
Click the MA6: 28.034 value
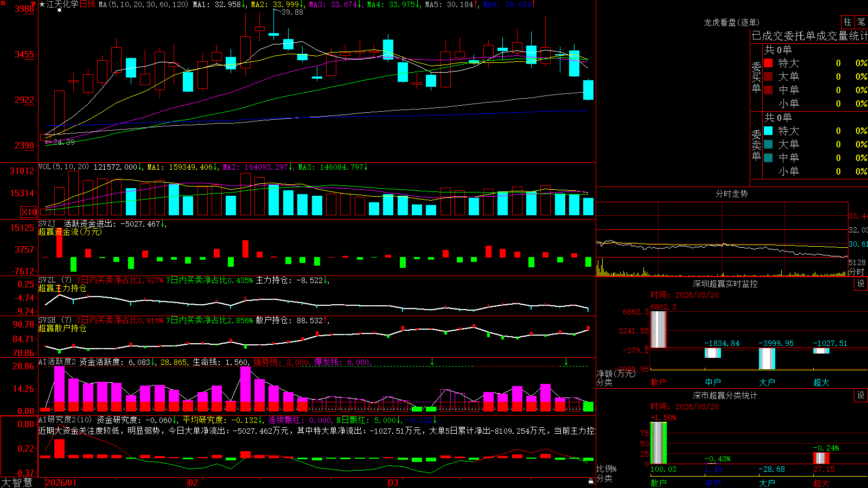pyautogui.click(x=508, y=4)
